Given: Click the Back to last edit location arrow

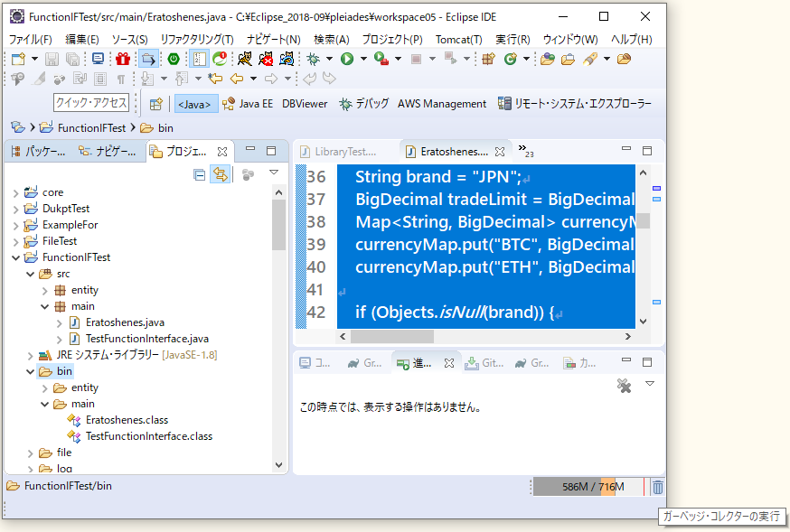Looking at the screenshot, I should pyautogui.click(x=216, y=79).
